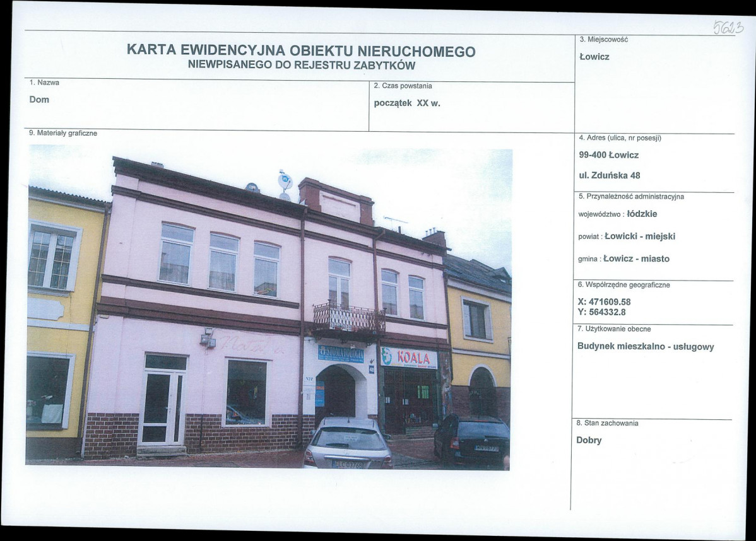756x541 pixels.
Task: Click the 'województwo : łódzkie' line
Action: pos(618,214)
